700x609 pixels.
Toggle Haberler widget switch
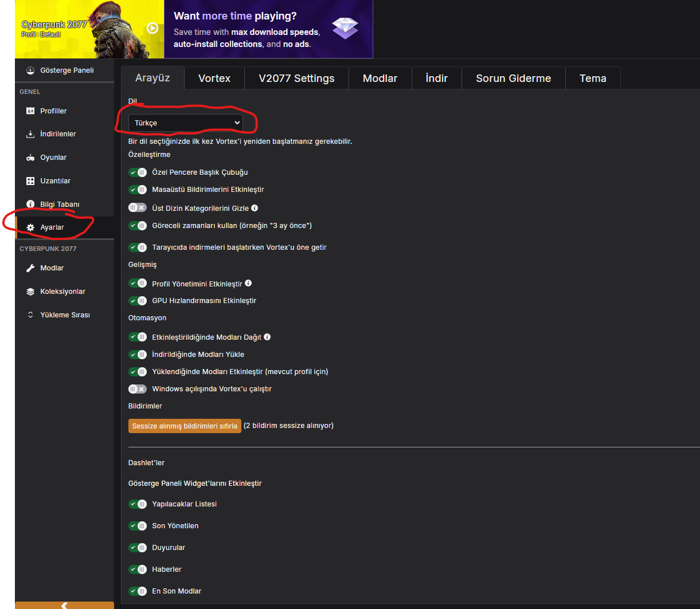point(138,569)
